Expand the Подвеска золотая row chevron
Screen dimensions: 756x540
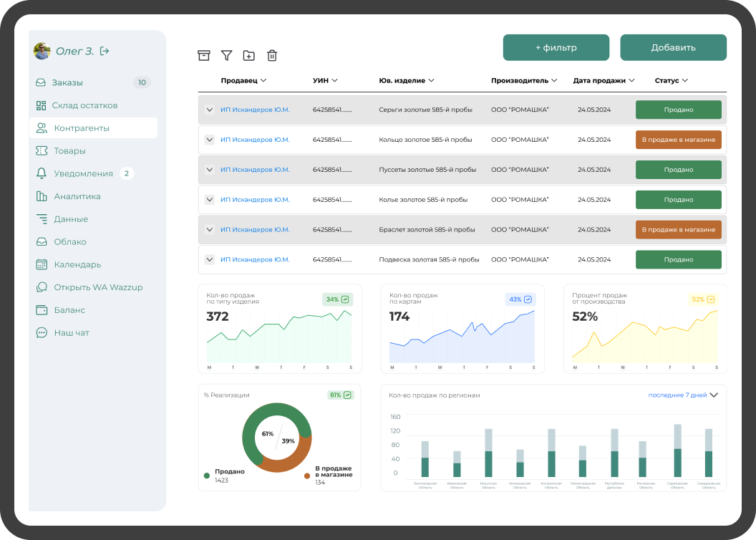210,260
